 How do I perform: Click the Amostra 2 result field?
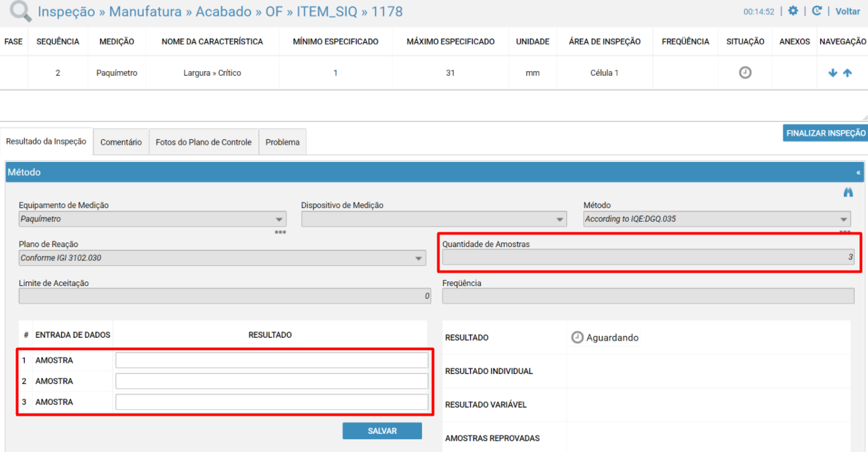(x=271, y=381)
